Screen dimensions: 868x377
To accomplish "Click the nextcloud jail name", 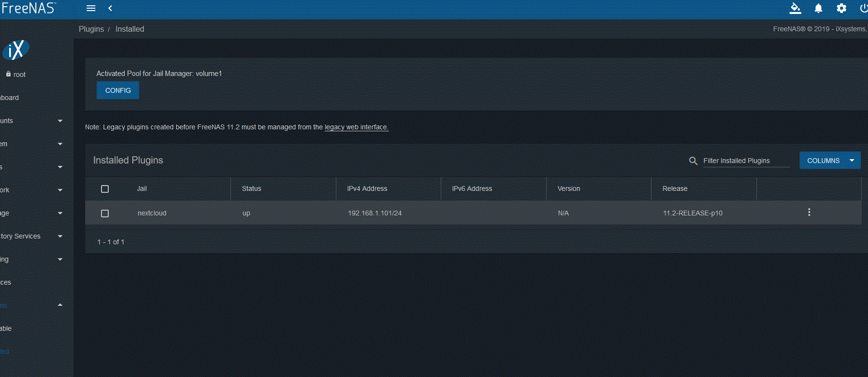I will 152,213.
